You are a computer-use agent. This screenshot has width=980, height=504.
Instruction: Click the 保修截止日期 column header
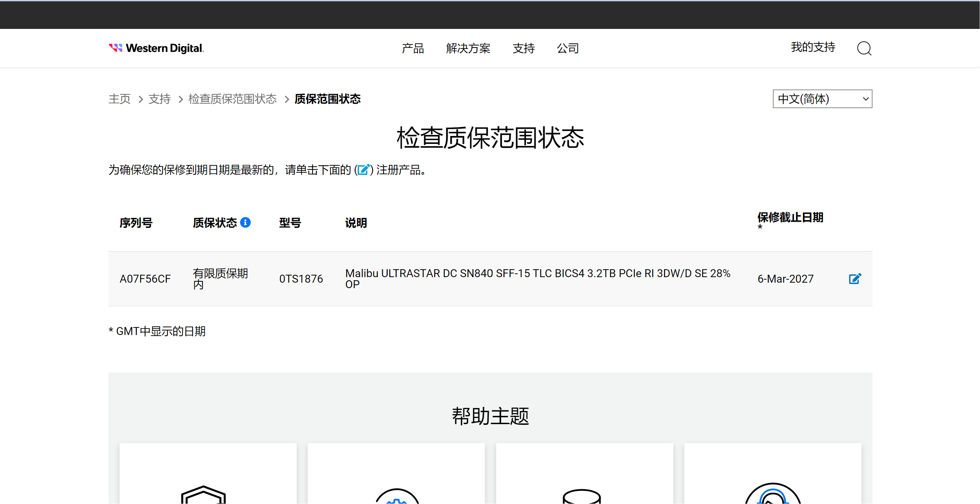point(790,218)
